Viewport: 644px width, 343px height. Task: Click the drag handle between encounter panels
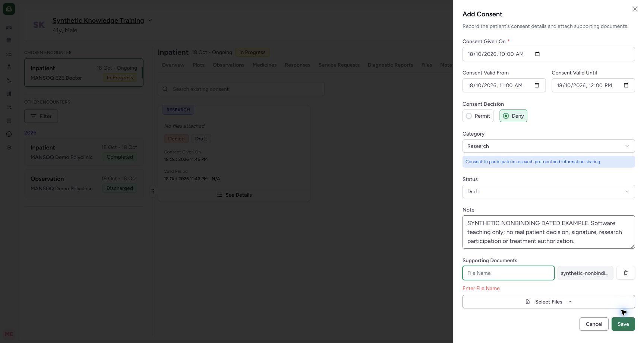153,191
